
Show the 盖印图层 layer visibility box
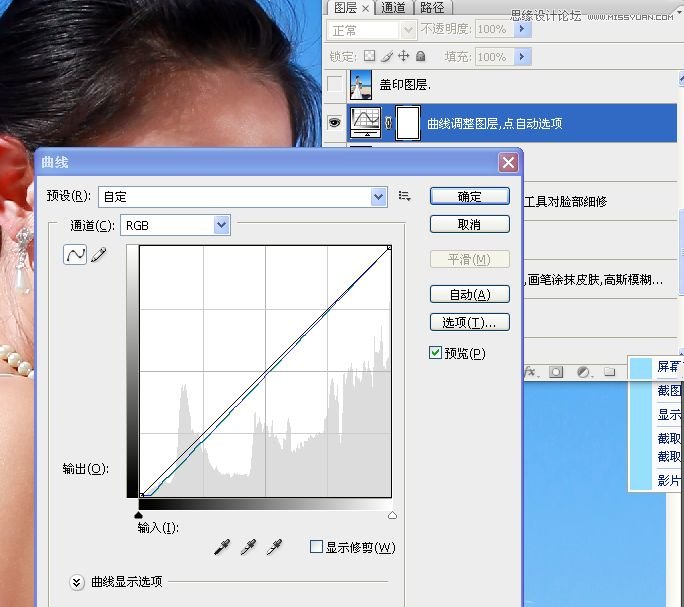pos(335,84)
